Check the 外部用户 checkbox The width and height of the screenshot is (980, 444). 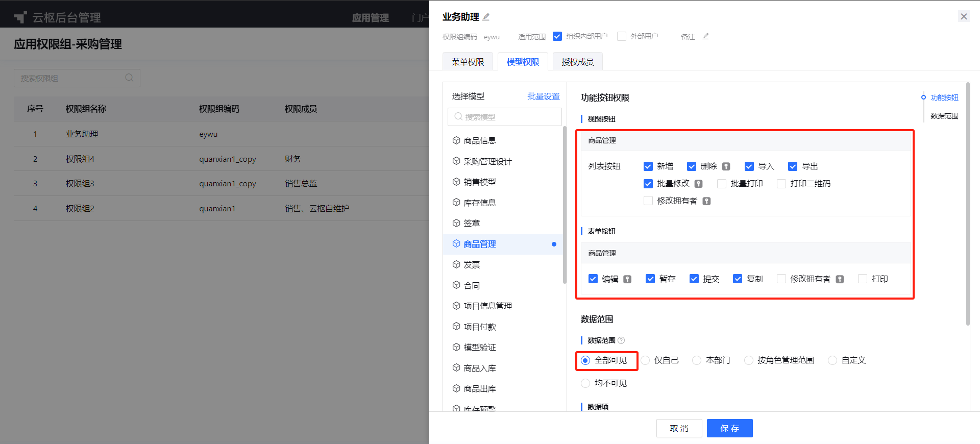click(x=622, y=36)
